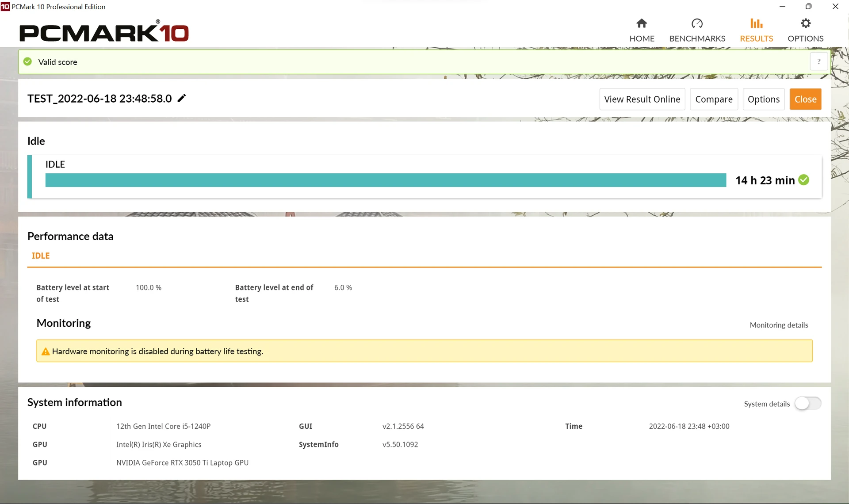The image size is (849, 504).
Task: Open the OPTIONS section
Action: [x=805, y=31]
